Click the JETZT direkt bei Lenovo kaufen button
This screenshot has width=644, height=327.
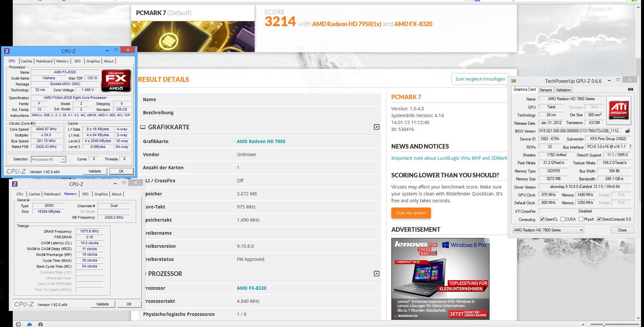click(468, 314)
